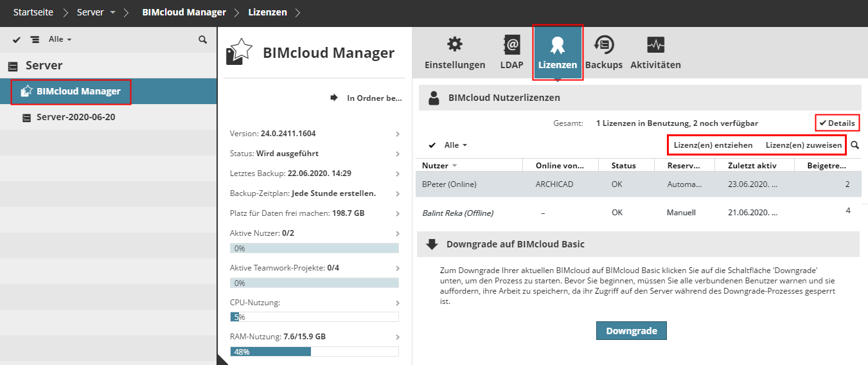Click Lizenz(en) zuweisen
This screenshot has width=868, height=365.
pyautogui.click(x=804, y=145)
